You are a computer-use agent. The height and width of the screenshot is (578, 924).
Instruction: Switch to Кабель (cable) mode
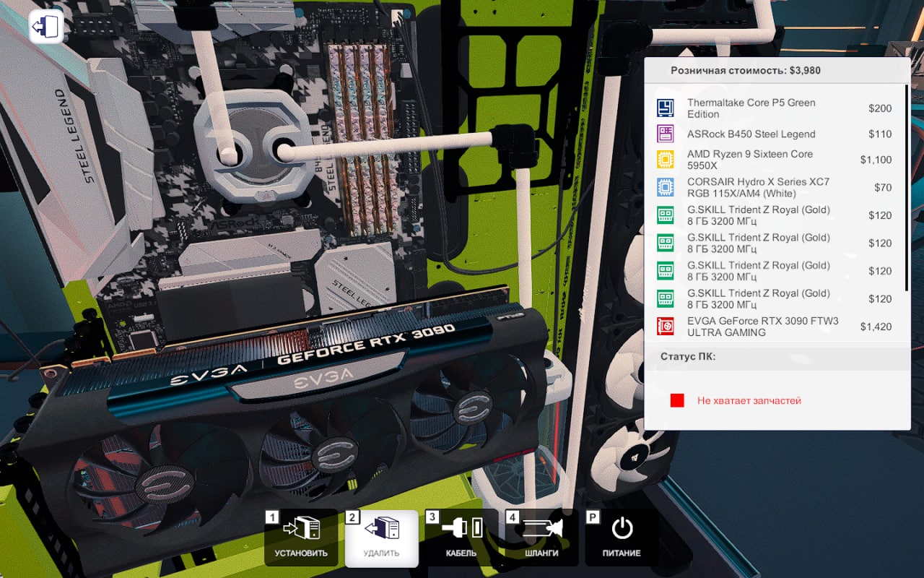(461, 538)
